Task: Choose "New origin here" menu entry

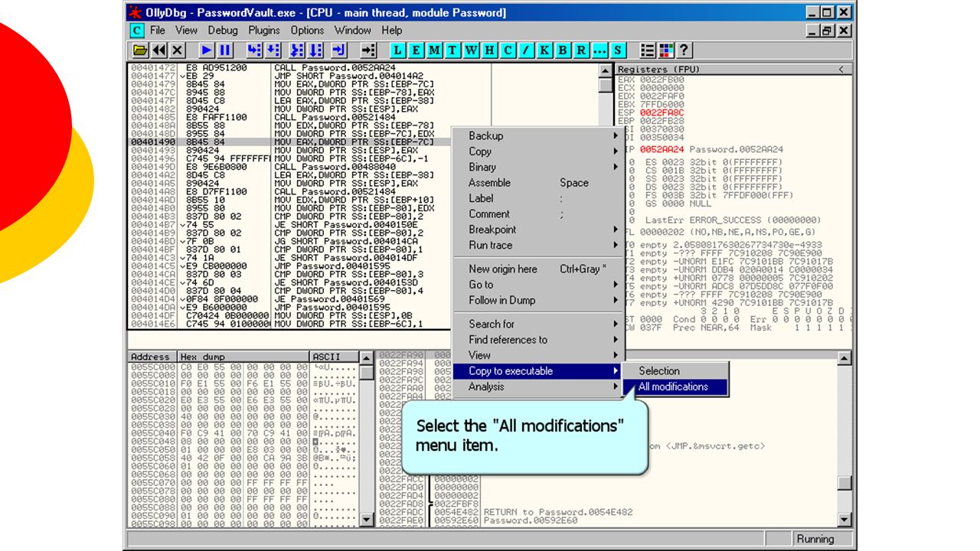Action: click(538, 269)
